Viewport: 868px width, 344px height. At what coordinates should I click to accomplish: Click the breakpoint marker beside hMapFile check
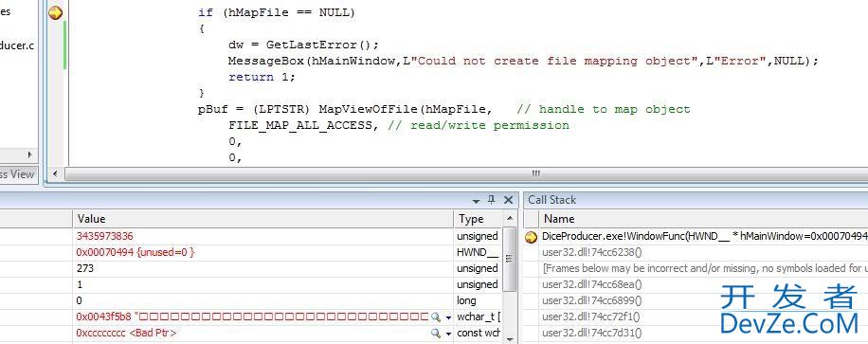point(55,12)
